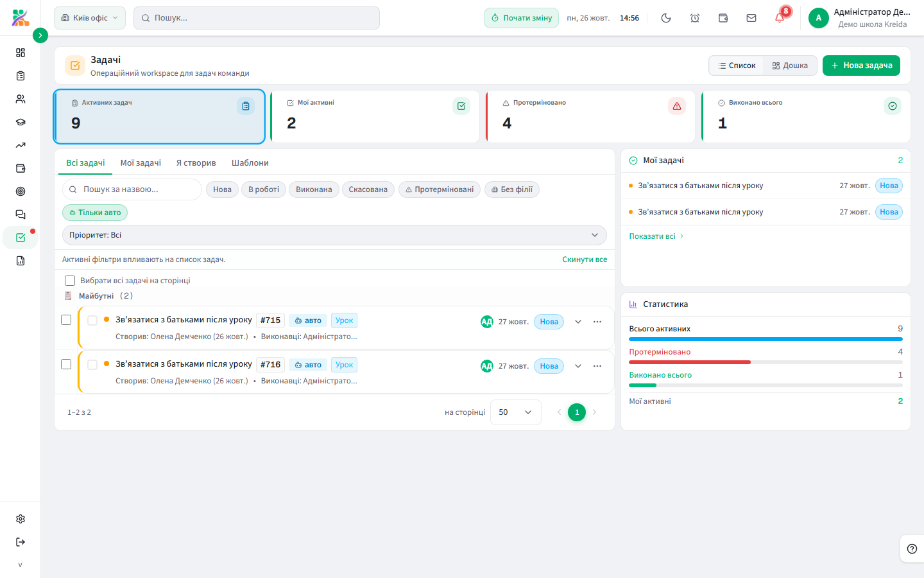The image size is (924, 578).
Task: Select row checkbox for task #715
Action: [x=66, y=320]
